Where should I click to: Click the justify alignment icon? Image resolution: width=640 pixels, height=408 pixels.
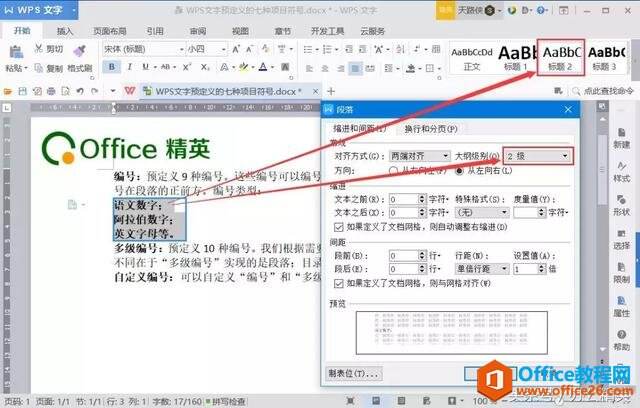(x=356, y=69)
